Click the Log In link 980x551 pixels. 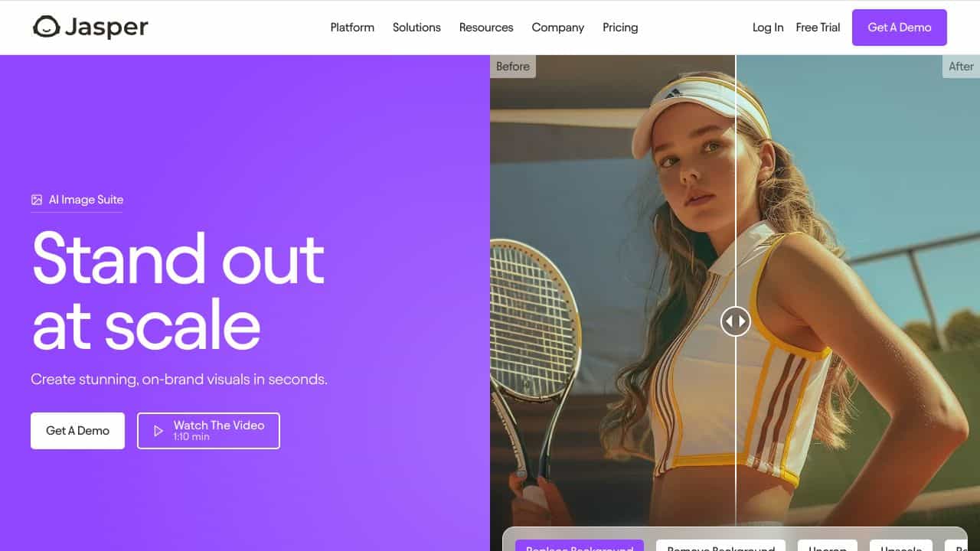[768, 28]
